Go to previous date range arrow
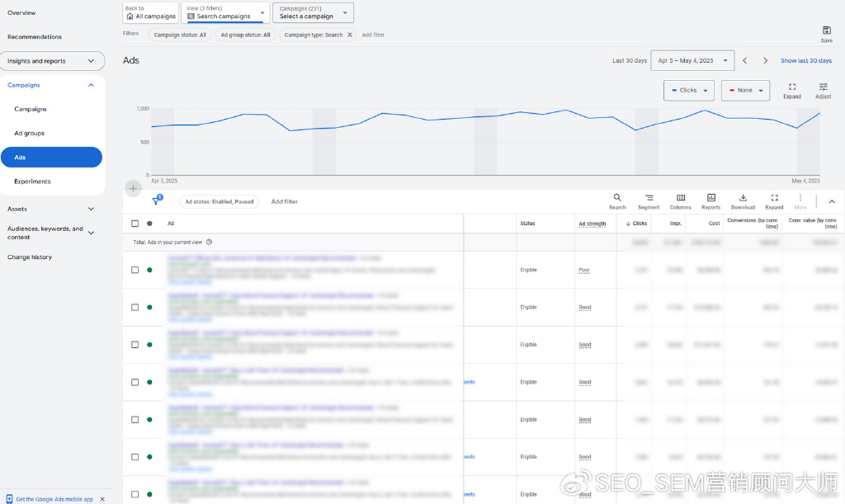Screen dimensions: 845x504 [745, 61]
